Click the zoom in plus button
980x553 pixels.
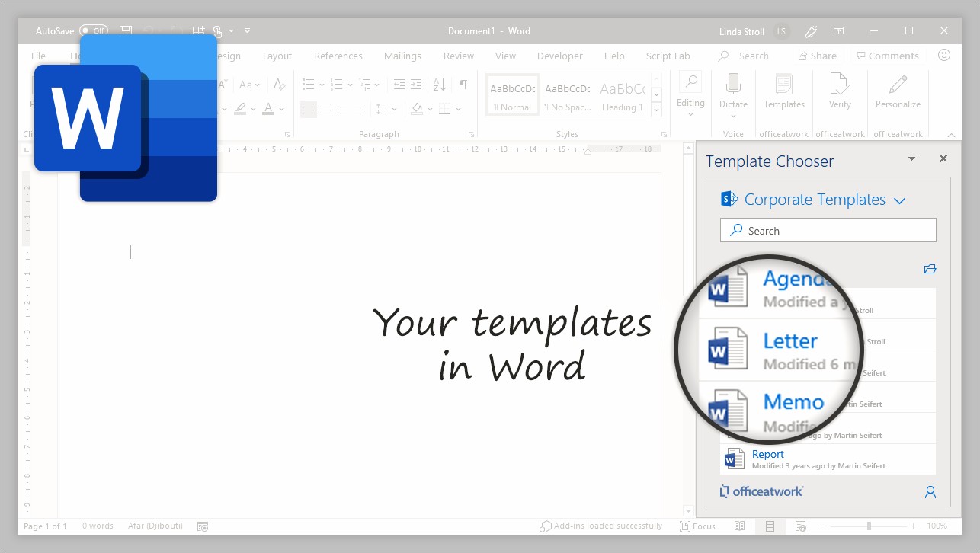(914, 526)
